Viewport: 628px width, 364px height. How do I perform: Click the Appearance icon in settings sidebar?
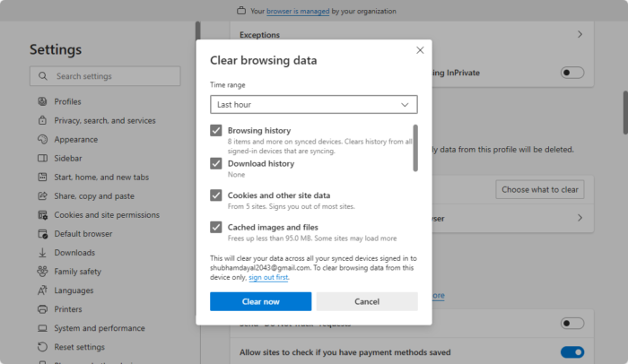(42, 139)
